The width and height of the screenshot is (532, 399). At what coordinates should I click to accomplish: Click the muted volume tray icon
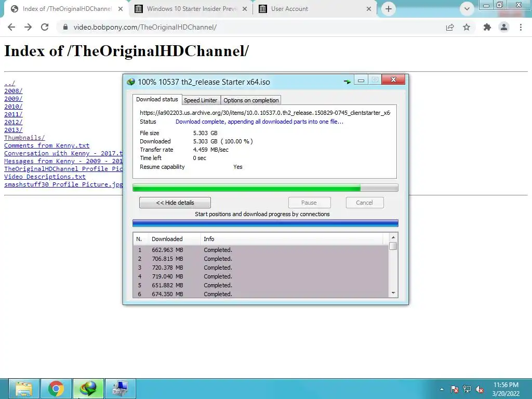(480, 389)
